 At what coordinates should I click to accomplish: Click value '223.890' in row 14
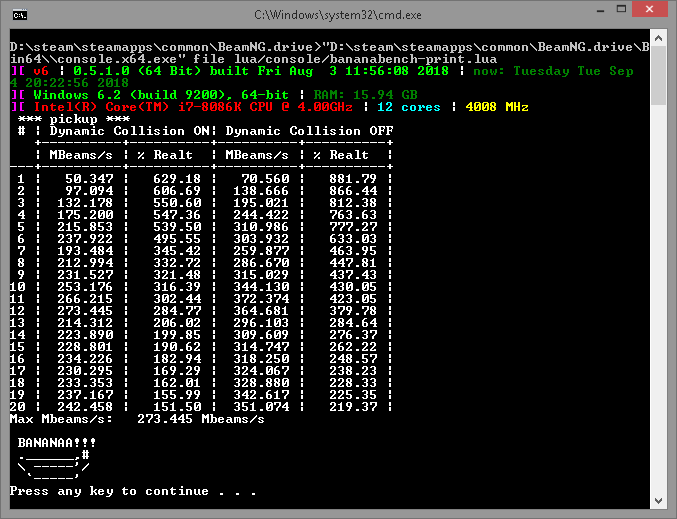tap(85, 335)
